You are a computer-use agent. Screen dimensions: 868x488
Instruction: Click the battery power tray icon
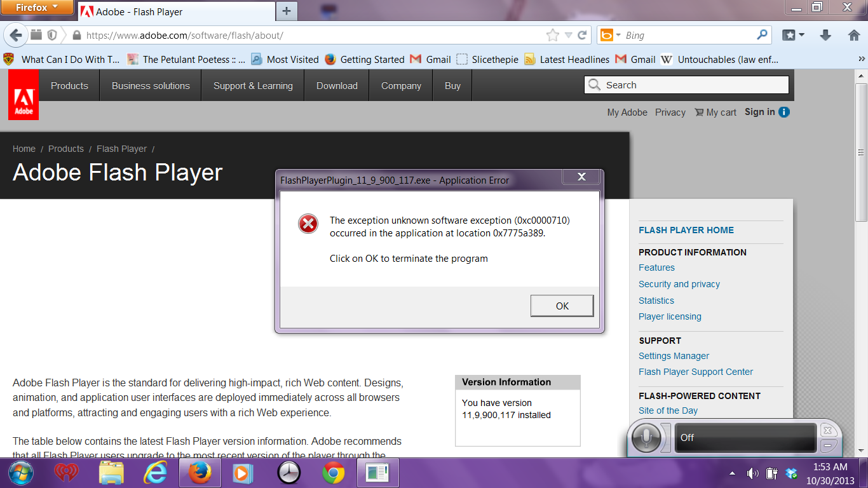click(x=772, y=473)
